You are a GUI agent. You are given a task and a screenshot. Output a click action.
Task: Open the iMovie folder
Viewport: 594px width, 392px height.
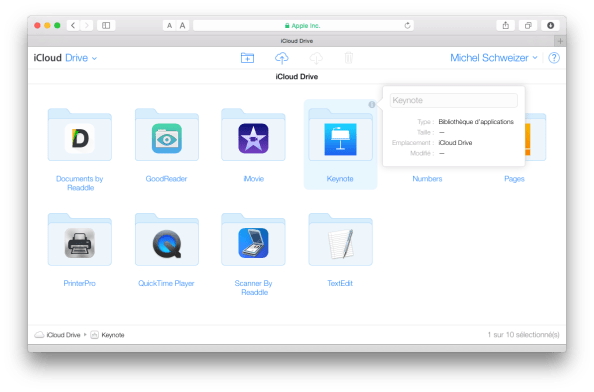pos(253,135)
